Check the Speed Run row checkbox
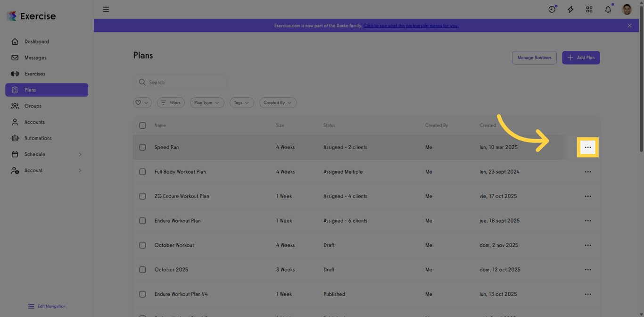 [142, 147]
